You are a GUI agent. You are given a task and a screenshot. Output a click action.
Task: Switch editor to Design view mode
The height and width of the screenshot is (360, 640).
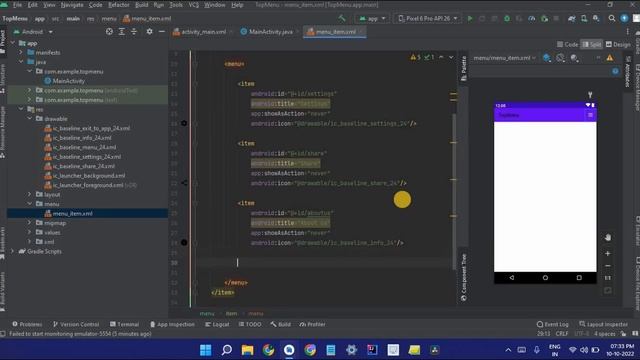tap(618, 44)
